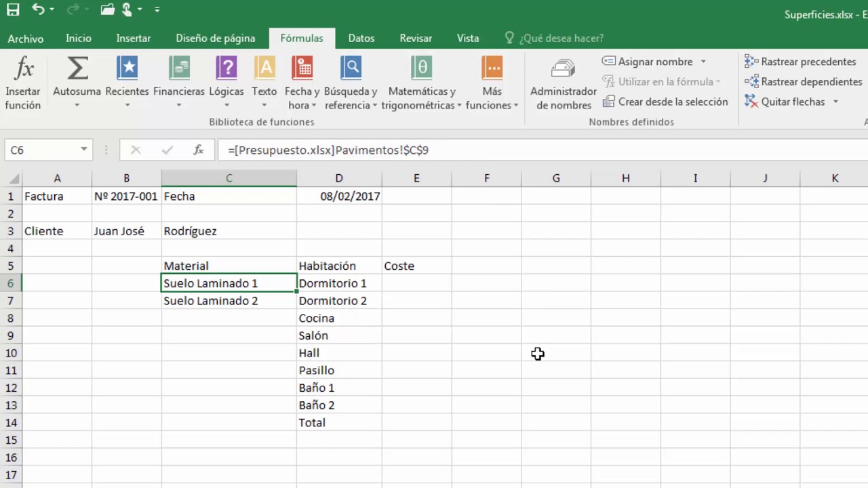Select the 'Baño 2' cell
Viewport: 868px width, 488px height.
click(x=339, y=405)
